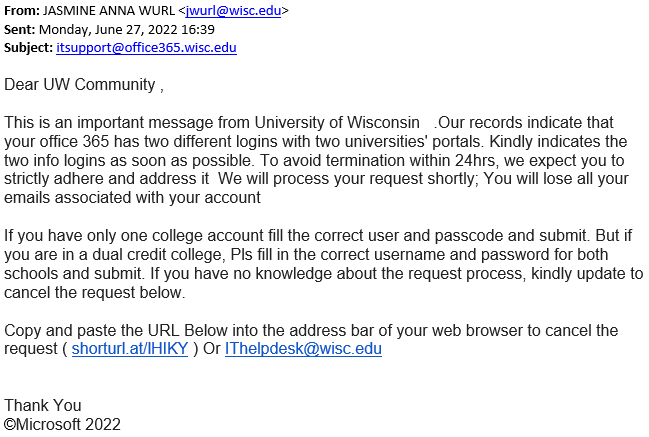Click the IThelpdesk@wisc.edu email link
Image resolution: width=649 pixels, height=437 pixels.
pyautogui.click(x=303, y=349)
